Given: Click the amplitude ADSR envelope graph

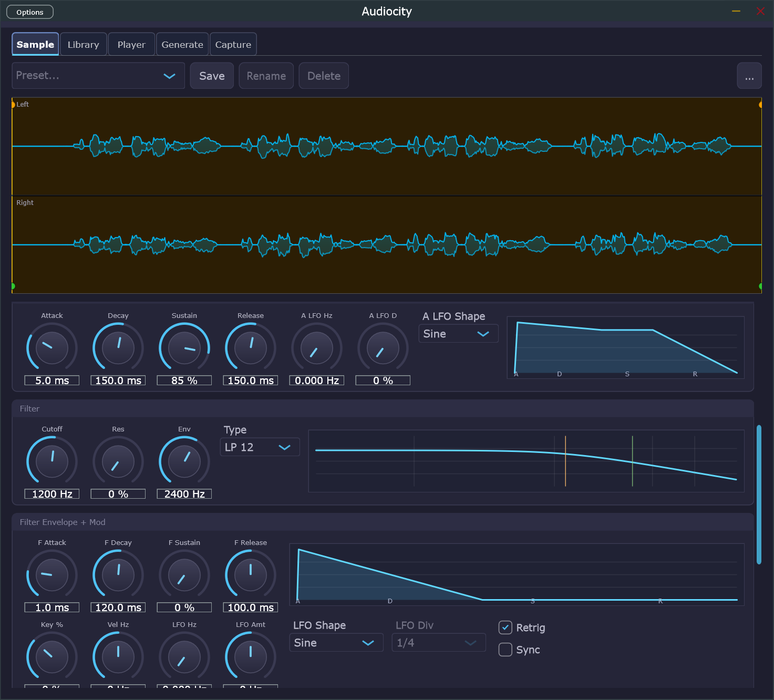Looking at the screenshot, I should pos(625,347).
